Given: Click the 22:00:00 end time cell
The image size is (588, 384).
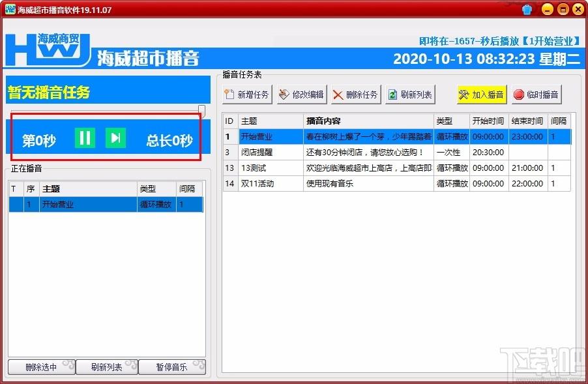Looking at the screenshot, I should (x=528, y=184).
